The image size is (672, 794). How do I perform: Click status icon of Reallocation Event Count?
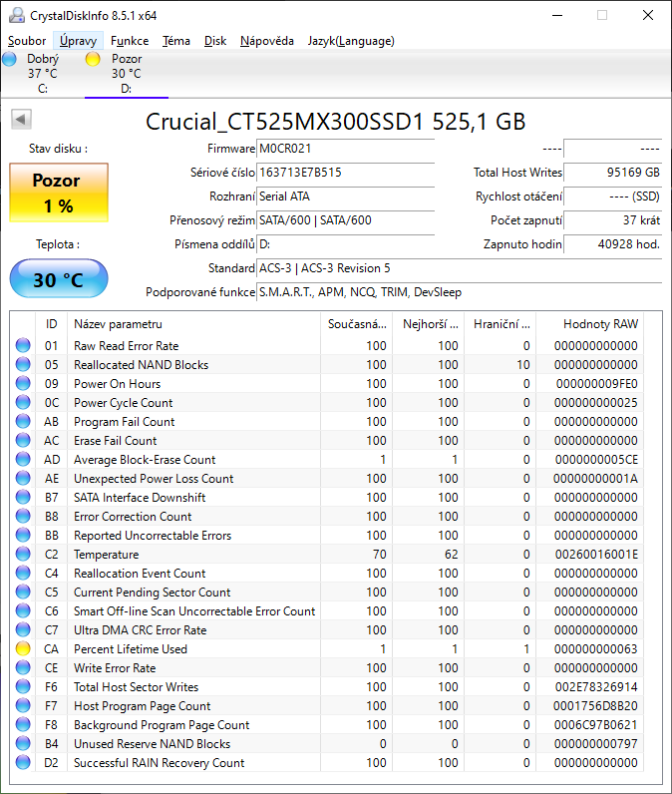(23, 573)
